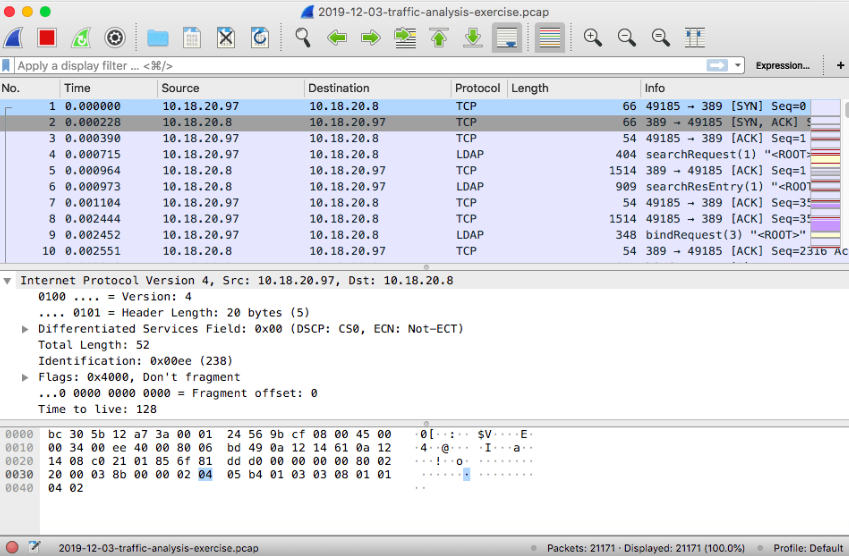Open the Expression… dialog
The height and width of the screenshot is (556, 849).
[x=782, y=66]
